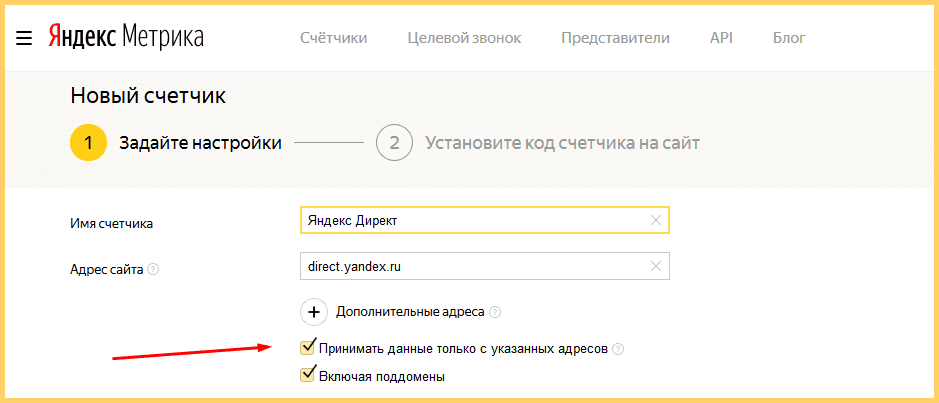The height and width of the screenshot is (403, 939).
Task: Go to the Представители section
Action: [615, 38]
